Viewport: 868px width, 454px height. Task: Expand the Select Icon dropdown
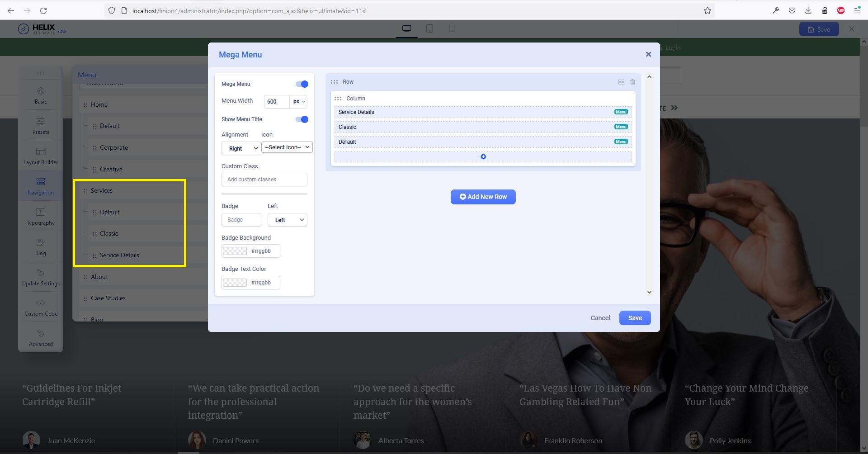(x=287, y=147)
